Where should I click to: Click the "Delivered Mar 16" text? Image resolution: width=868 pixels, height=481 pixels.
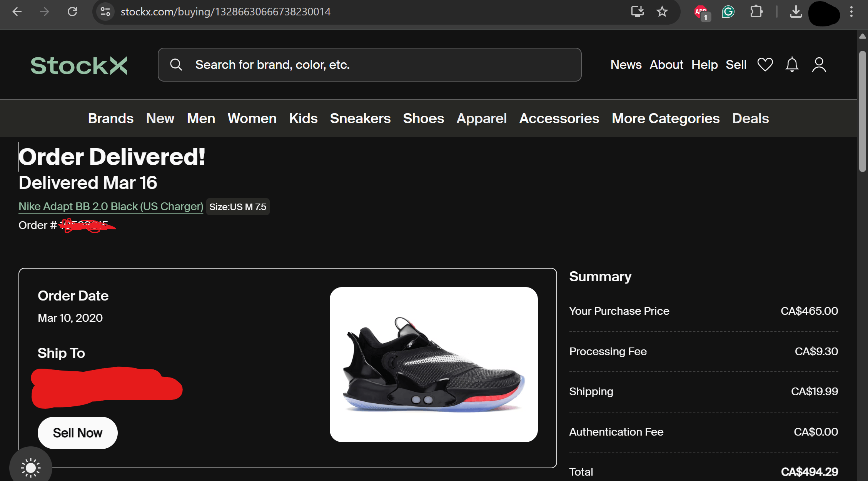click(x=88, y=182)
